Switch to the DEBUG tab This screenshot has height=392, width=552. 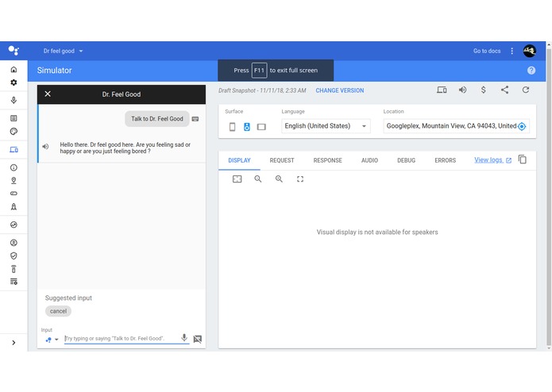point(406,160)
